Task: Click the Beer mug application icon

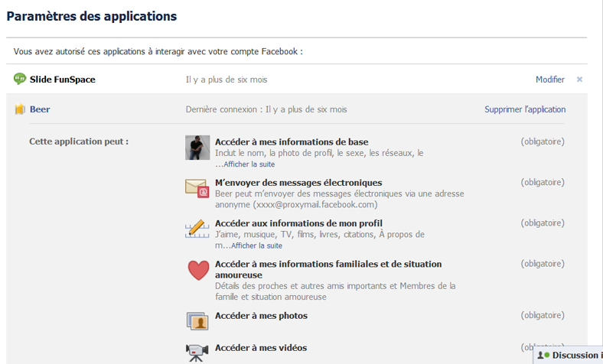Action: [20, 109]
